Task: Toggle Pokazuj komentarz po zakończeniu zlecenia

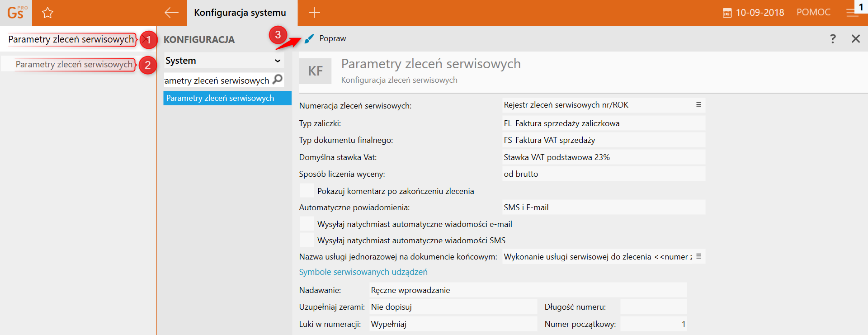Action: coord(307,191)
